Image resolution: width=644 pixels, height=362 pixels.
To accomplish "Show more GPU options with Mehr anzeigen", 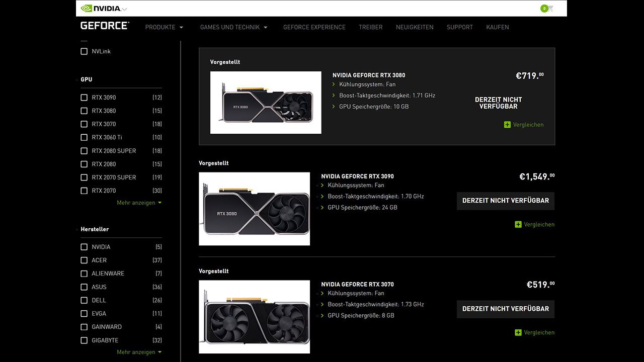I will [x=139, y=203].
